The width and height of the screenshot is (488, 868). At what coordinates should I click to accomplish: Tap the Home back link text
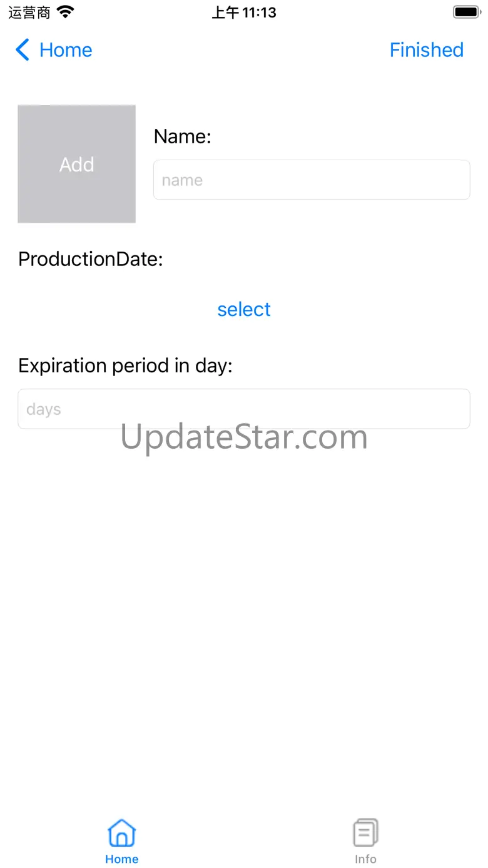pyautogui.click(x=66, y=50)
